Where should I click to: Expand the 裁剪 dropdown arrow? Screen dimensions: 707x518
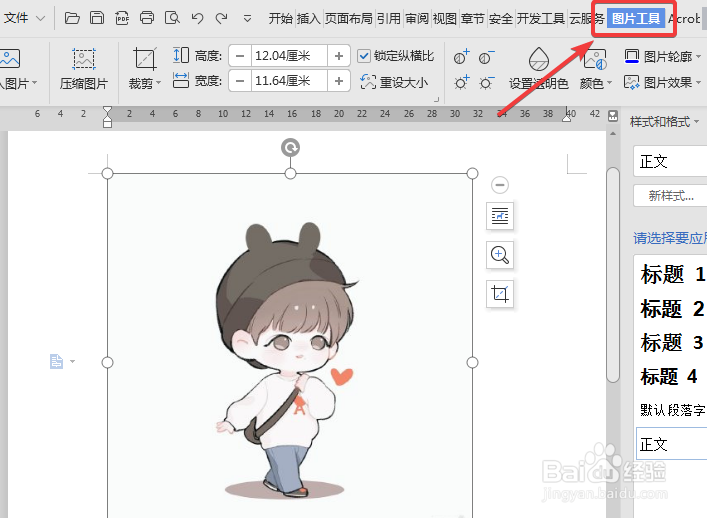point(158,83)
